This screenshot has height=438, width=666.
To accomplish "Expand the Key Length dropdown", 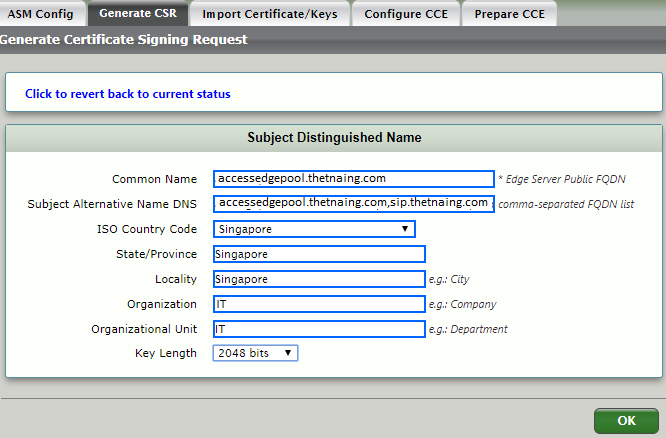I will coord(255,353).
